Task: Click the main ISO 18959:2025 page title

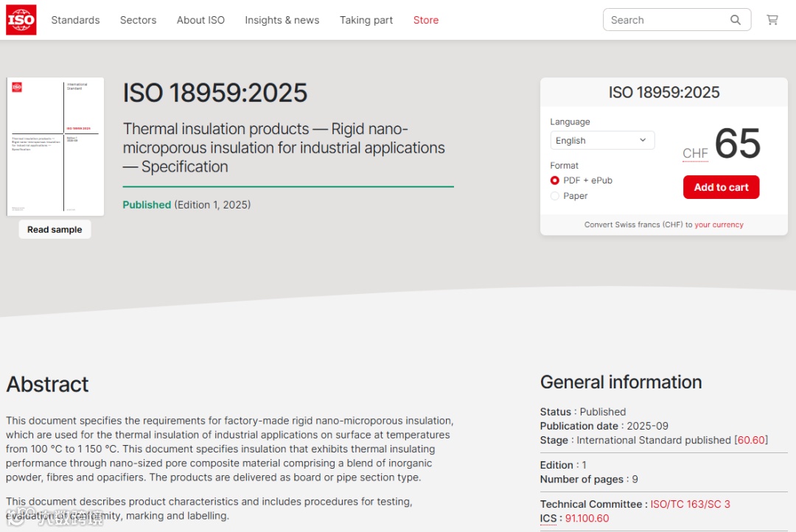Action: tap(214, 93)
